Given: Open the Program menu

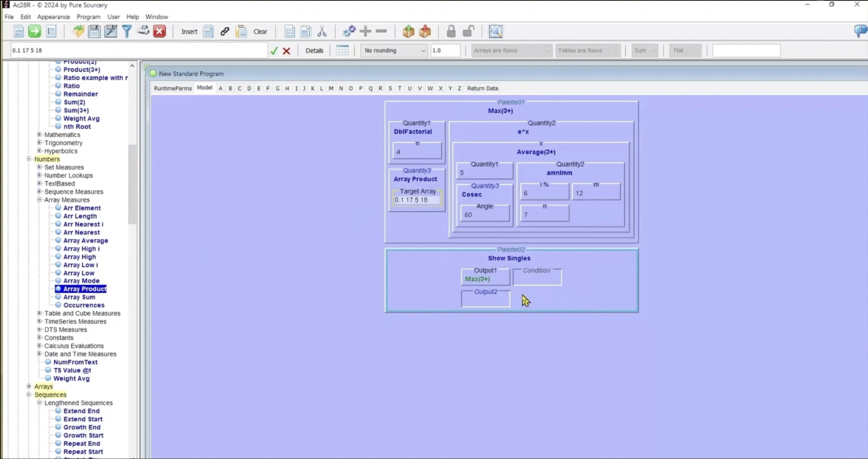Looking at the screenshot, I should pyautogui.click(x=88, y=17).
